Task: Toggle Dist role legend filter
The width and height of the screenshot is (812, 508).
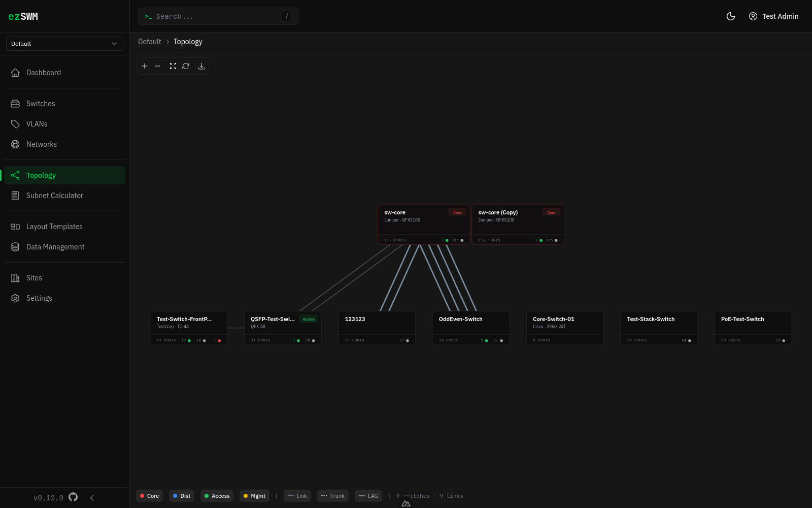Action: [182, 496]
